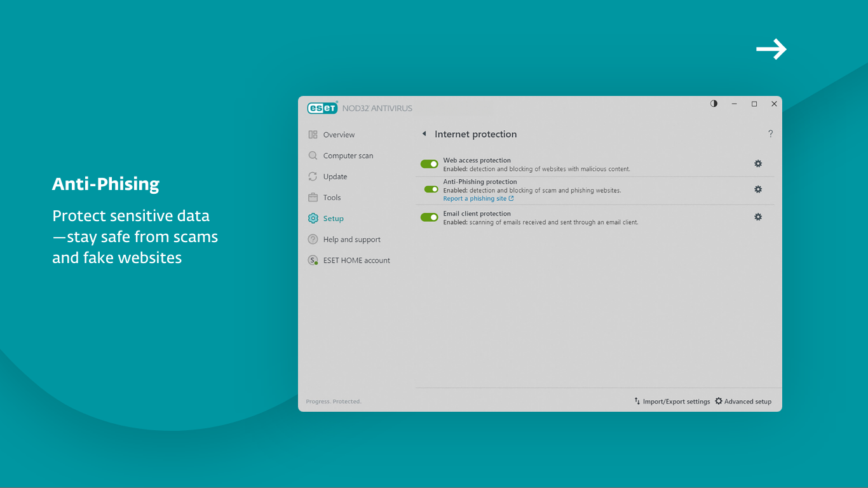
Task: Open the help question mark
Action: coord(770,133)
